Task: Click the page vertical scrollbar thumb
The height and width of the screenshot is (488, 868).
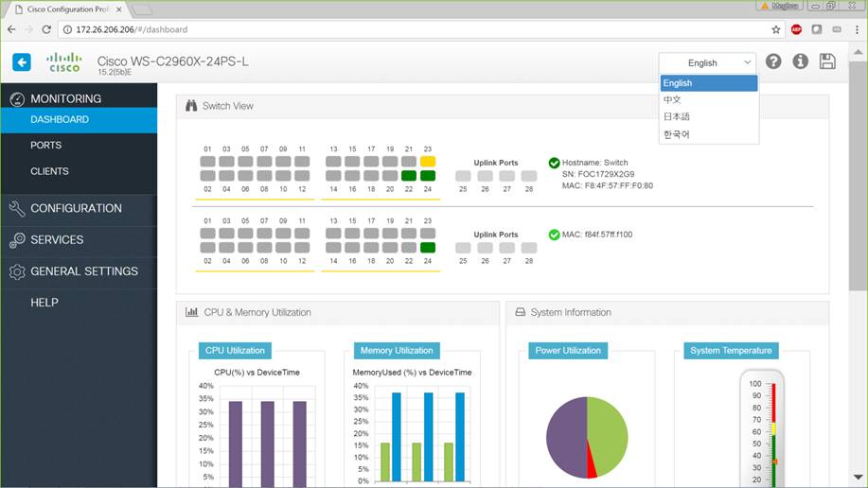Action: tap(858, 176)
